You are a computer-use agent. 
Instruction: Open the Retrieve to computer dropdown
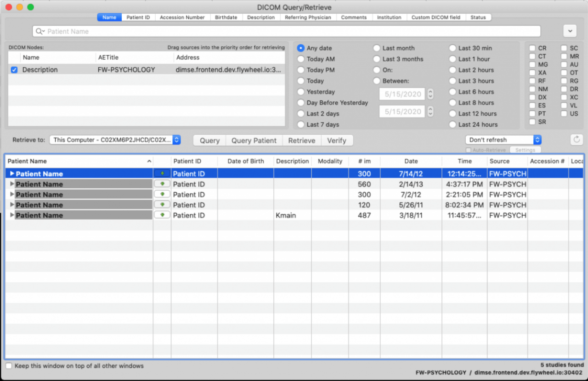point(115,140)
